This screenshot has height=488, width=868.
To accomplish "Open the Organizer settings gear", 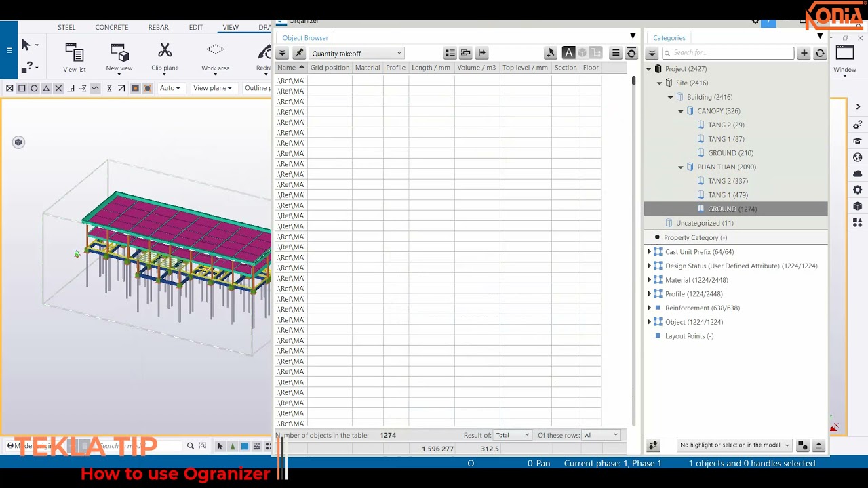I will (x=755, y=21).
